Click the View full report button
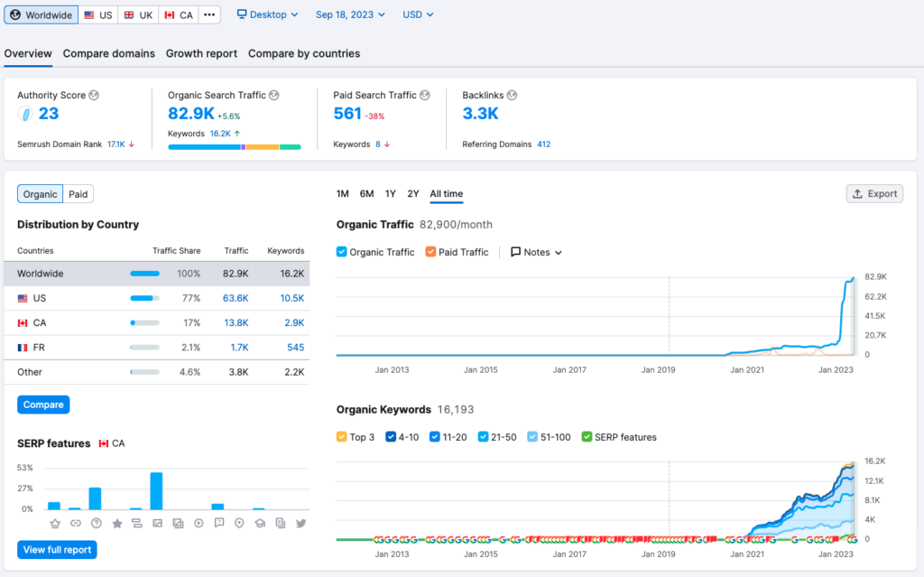The height and width of the screenshot is (577, 924). tap(57, 550)
